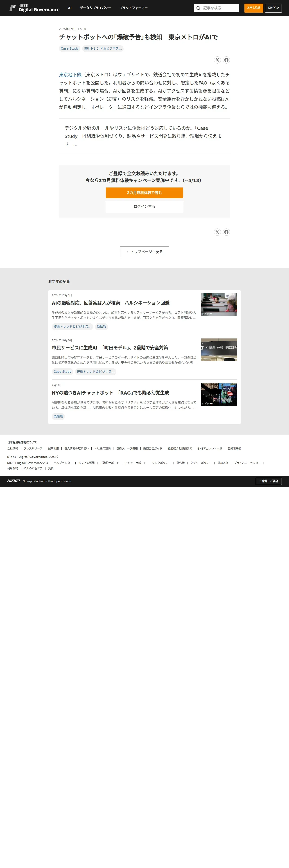The image size is (289, 868).
Task: Open NIKKEI Digital Governanceとは footer link
Action: [x=28, y=463]
